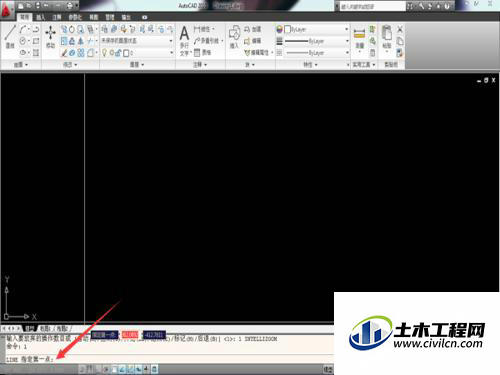The height and width of the screenshot is (375, 500).
Task: Click the Multiline Text large A icon
Action: (184, 33)
